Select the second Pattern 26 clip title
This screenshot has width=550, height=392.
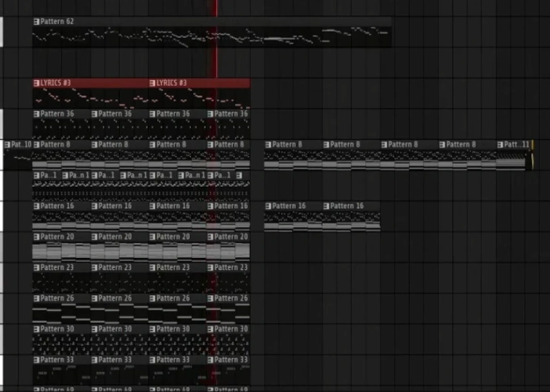pos(115,299)
